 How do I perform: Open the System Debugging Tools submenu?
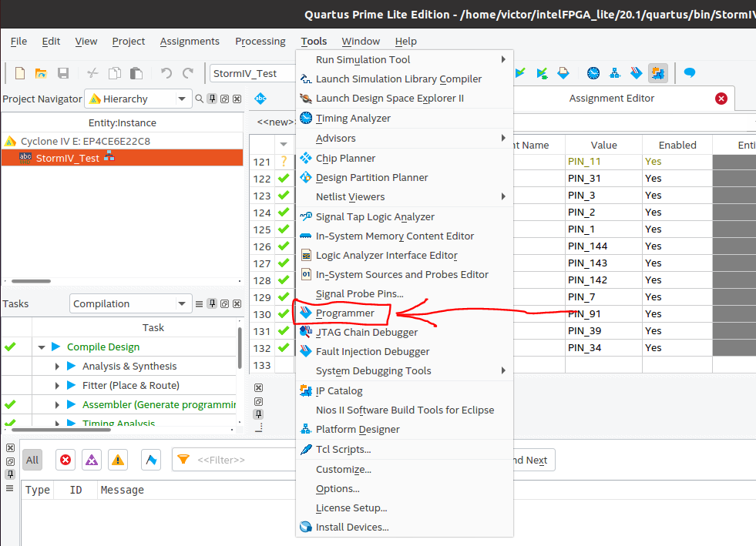click(x=404, y=370)
